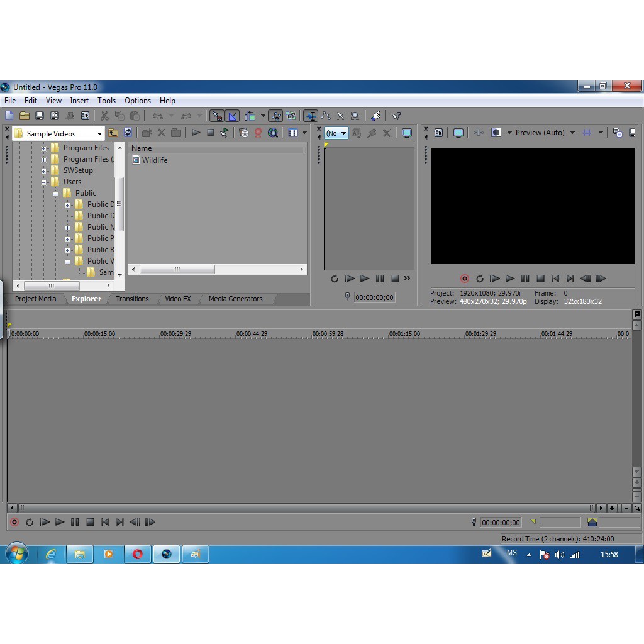Toggle loop playback in the Trimmer transport
This screenshot has height=644, width=644.
coord(335,279)
